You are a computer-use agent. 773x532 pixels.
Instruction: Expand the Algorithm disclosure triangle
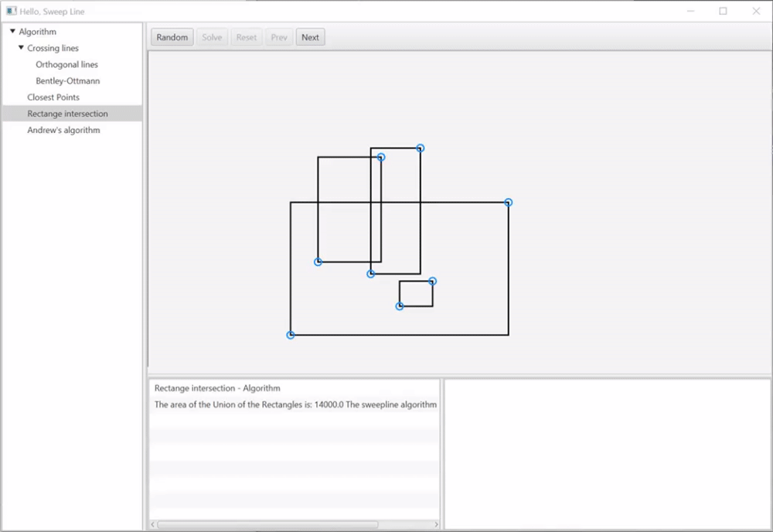[x=11, y=31]
